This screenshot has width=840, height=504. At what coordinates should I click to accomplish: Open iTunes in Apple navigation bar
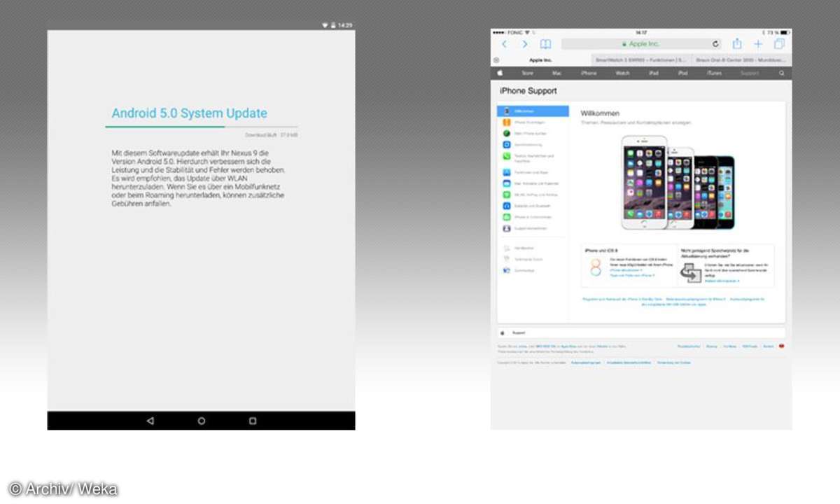(713, 73)
